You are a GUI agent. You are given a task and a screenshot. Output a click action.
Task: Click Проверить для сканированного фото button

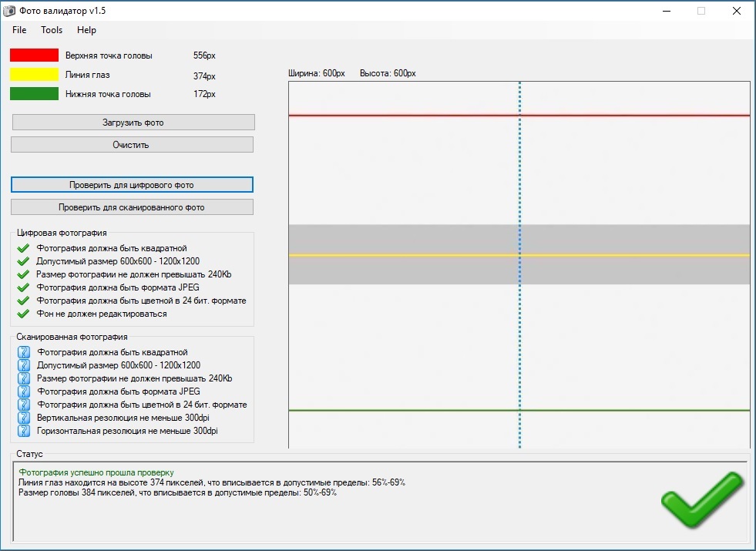tap(132, 207)
